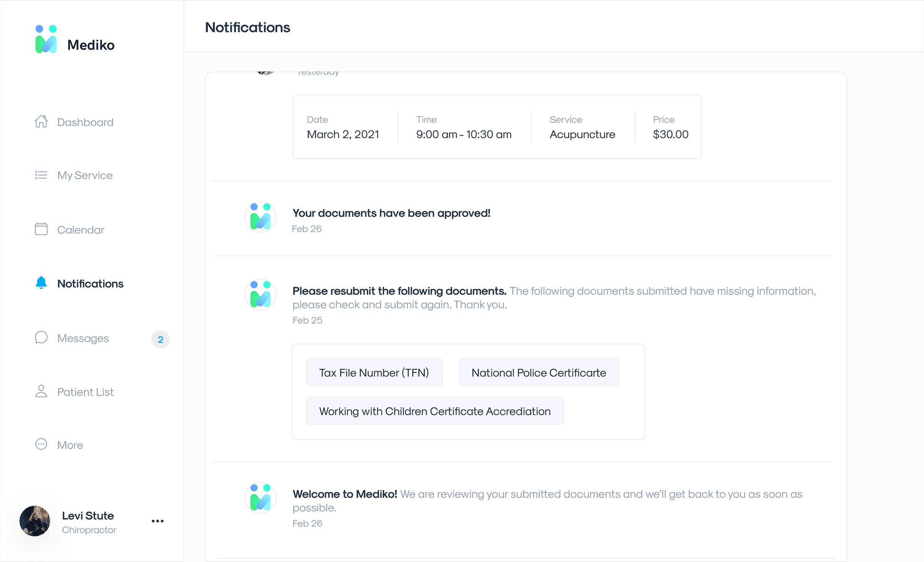This screenshot has width=924, height=562.
Task: Click National Police Certificarte document chip
Action: (x=538, y=372)
